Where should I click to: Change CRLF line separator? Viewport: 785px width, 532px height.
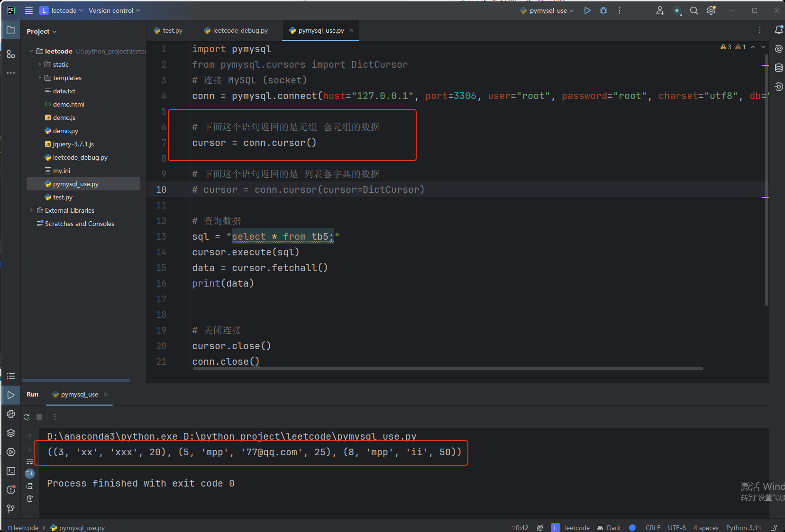tap(653, 528)
